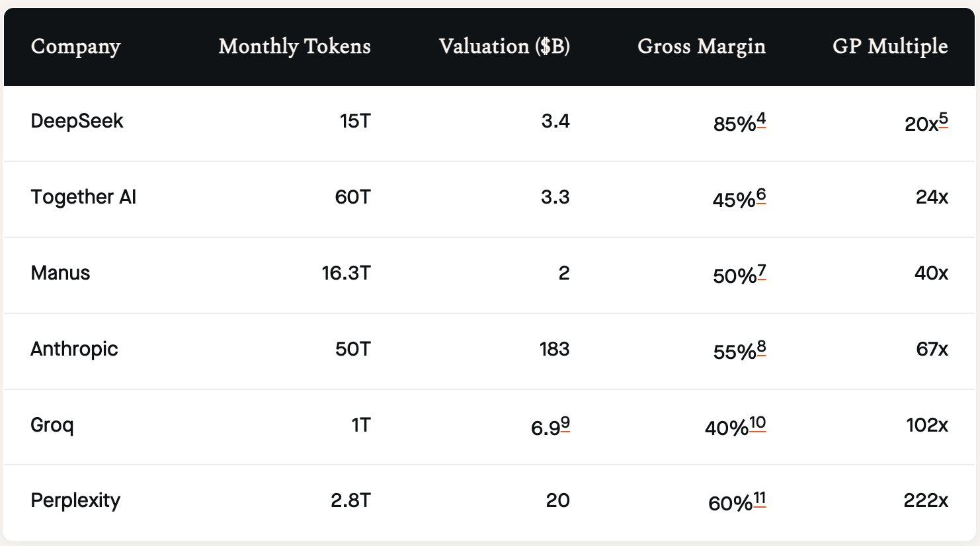Follow footnote 11 on Perplexity gross margin

(x=759, y=498)
